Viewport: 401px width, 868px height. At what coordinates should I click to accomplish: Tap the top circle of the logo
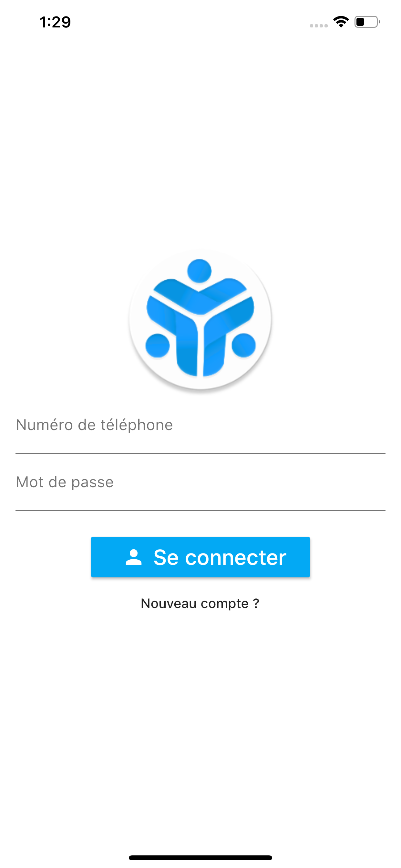(199, 271)
